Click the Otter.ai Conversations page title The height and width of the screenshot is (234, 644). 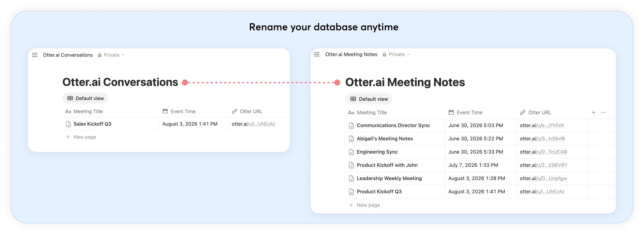point(120,82)
